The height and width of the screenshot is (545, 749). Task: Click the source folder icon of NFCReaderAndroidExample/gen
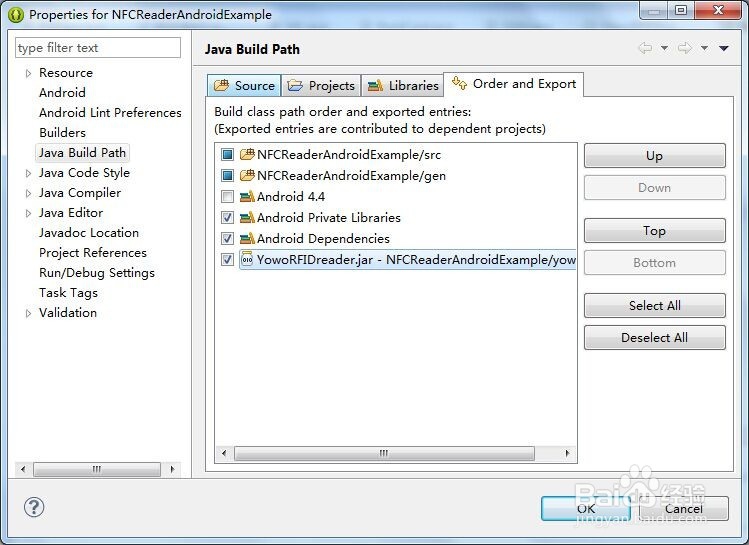247,175
